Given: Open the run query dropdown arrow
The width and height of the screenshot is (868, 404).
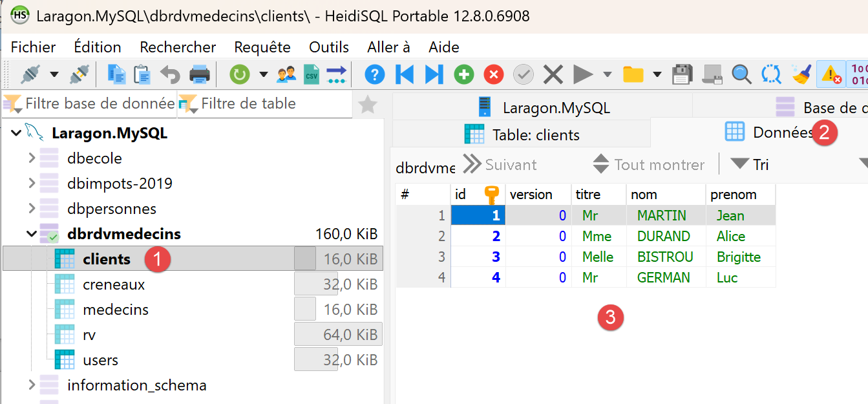Looking at the screenshot, I should pos(607,74).
